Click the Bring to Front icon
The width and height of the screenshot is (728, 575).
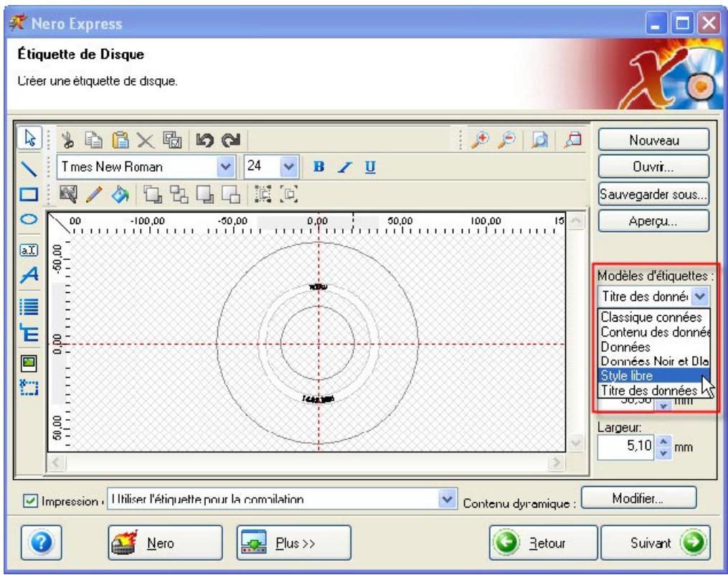(152, 194)
